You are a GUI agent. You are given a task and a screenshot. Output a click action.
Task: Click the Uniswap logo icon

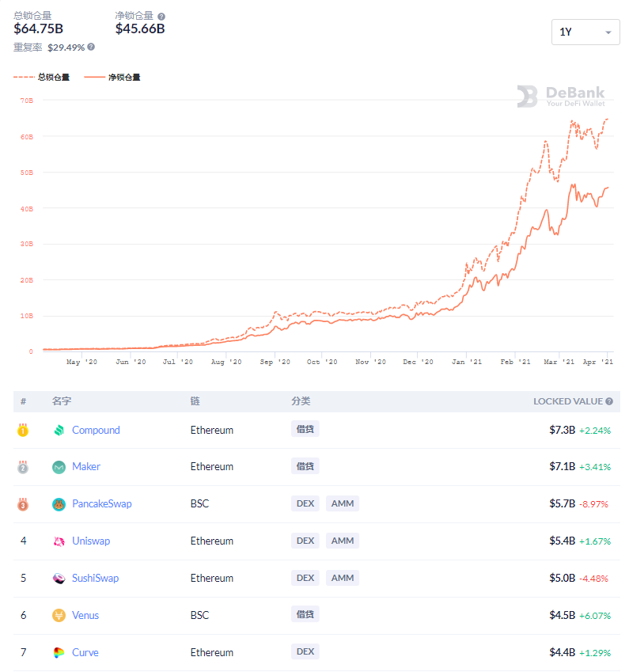[x=59, y=541]
